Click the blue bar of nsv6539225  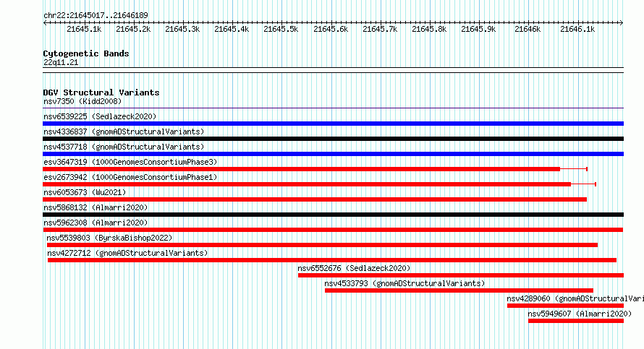tap(333, 124)
